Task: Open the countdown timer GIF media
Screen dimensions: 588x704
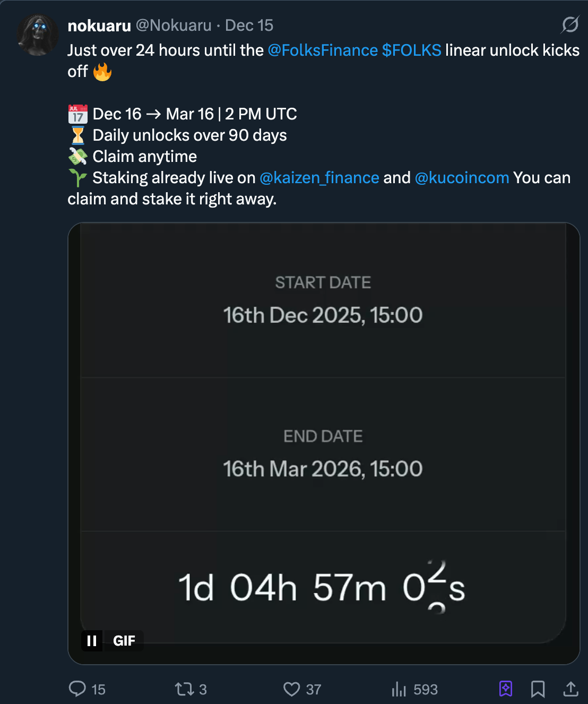Action: (323, 425)
